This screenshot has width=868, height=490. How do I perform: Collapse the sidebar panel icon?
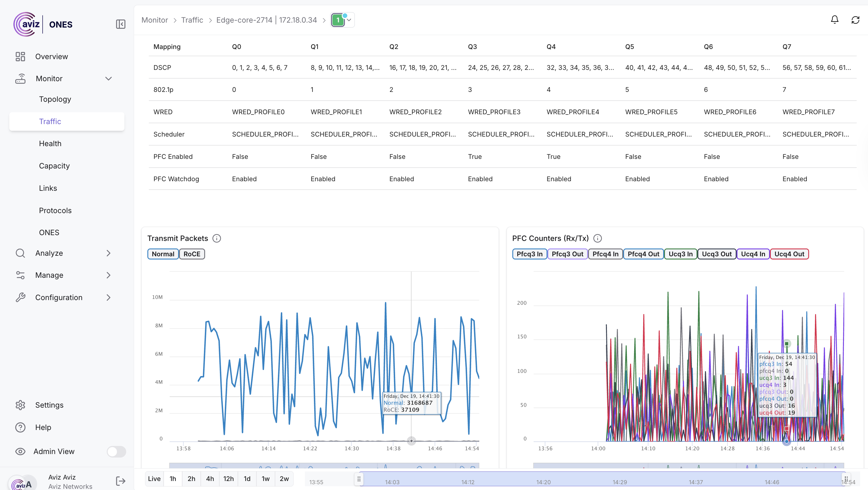pyautogui.click(x=121, y=24)
